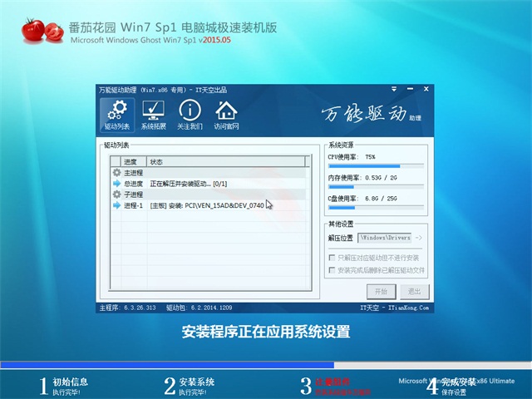Viewport: 532px width, 399px height.
Task: Open the title bar dropdown menu arrow
Action: (394, 89)
